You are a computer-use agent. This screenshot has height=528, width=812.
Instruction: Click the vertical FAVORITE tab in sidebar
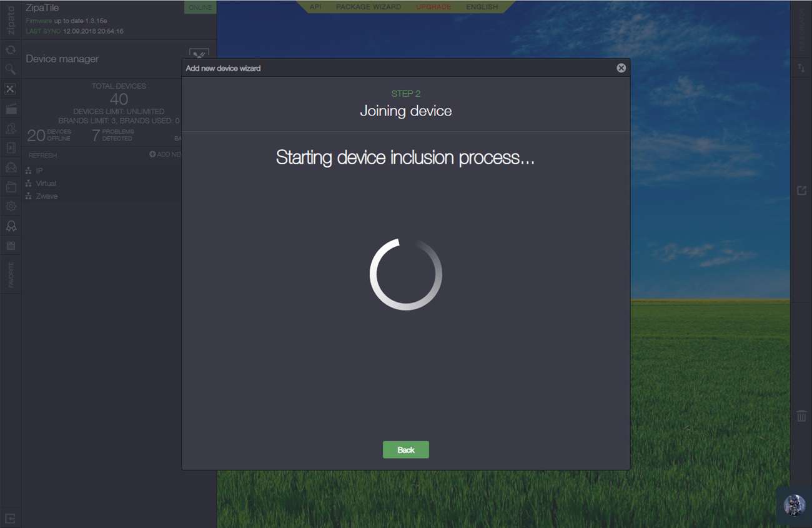(11, 275)
